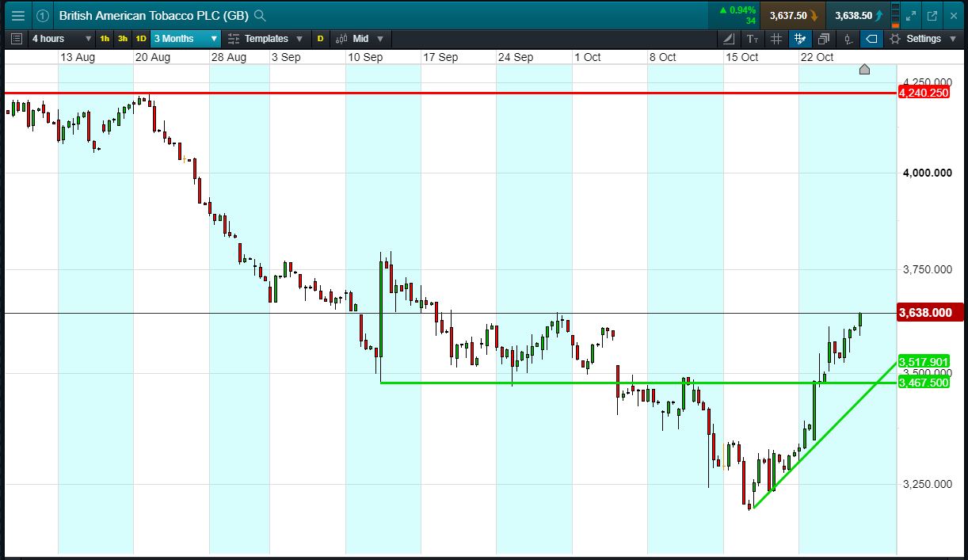Select the 3h interval shortcut
The height and width of the screenshot is (560, 968).
(123, 38)
